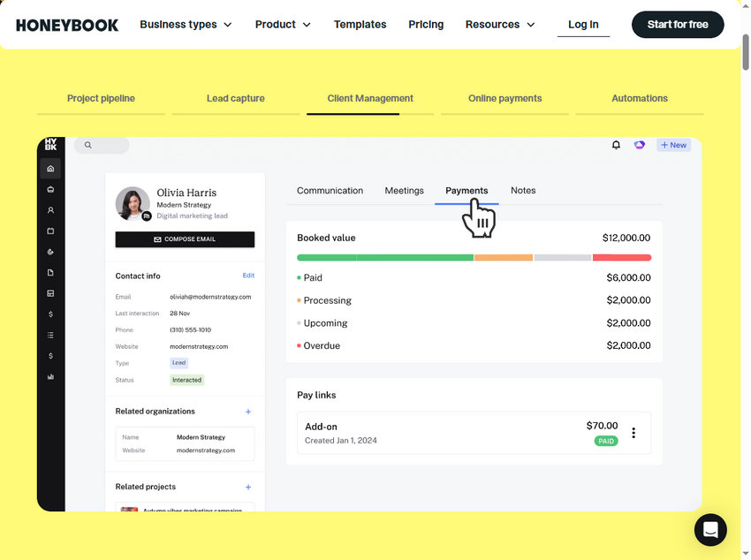Click the search field at the top
The width and height of the screenshot is (751, 560).
pyautogui.click(x=100, y=143)
